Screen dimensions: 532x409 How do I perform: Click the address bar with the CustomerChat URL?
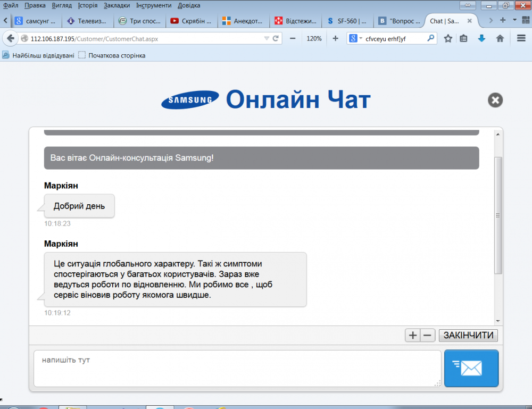[x=146, y=39]
